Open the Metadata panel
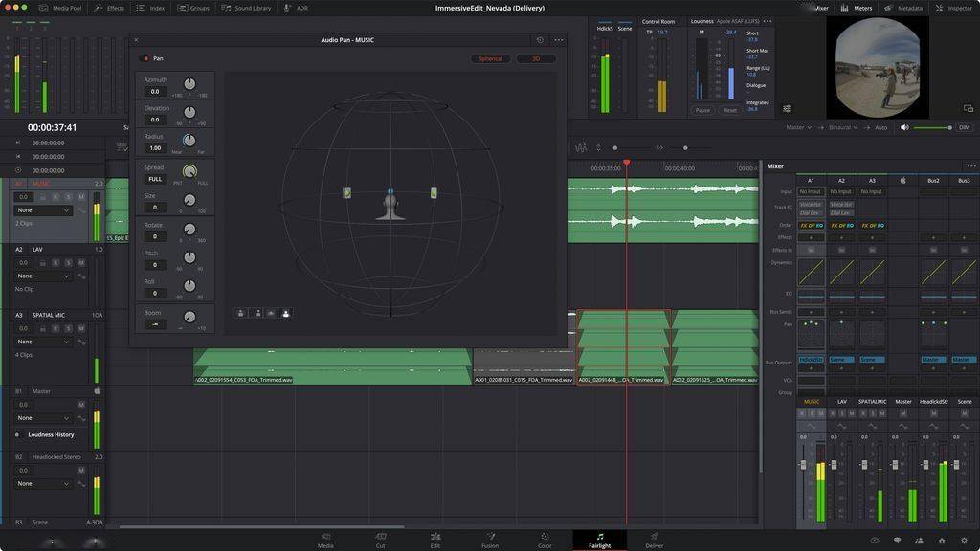 point(903,8)
